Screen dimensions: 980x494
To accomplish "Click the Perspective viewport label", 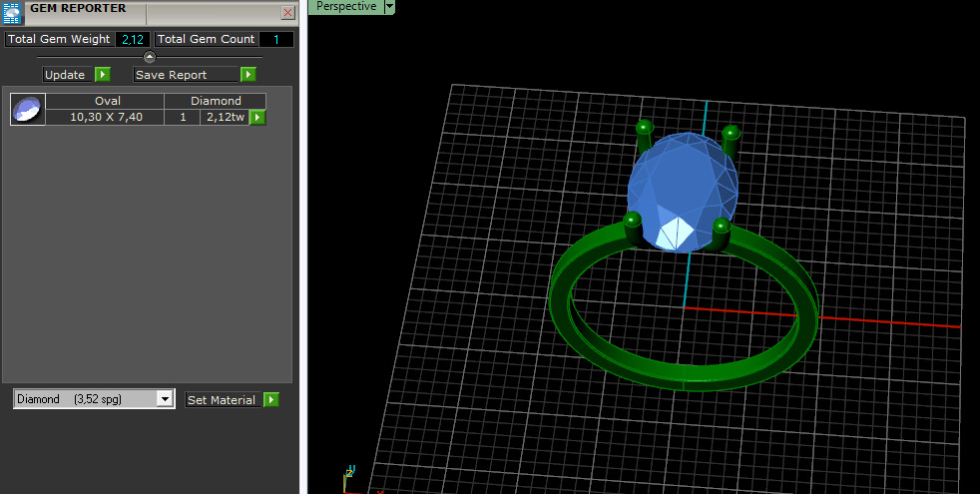I will point(345,6).
